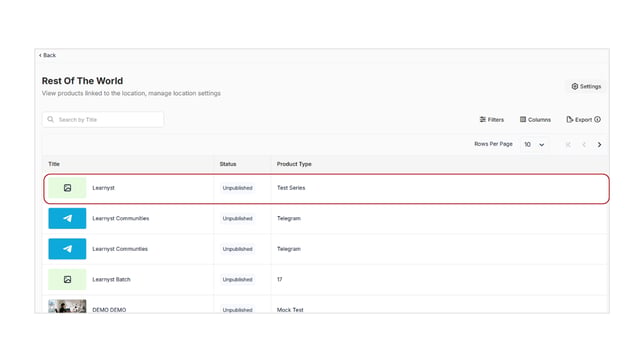Click the second Telegram thumbnail icon
The height and width of the screenshot is (362, 644).
pyautogui.click(x=67, y=249)
